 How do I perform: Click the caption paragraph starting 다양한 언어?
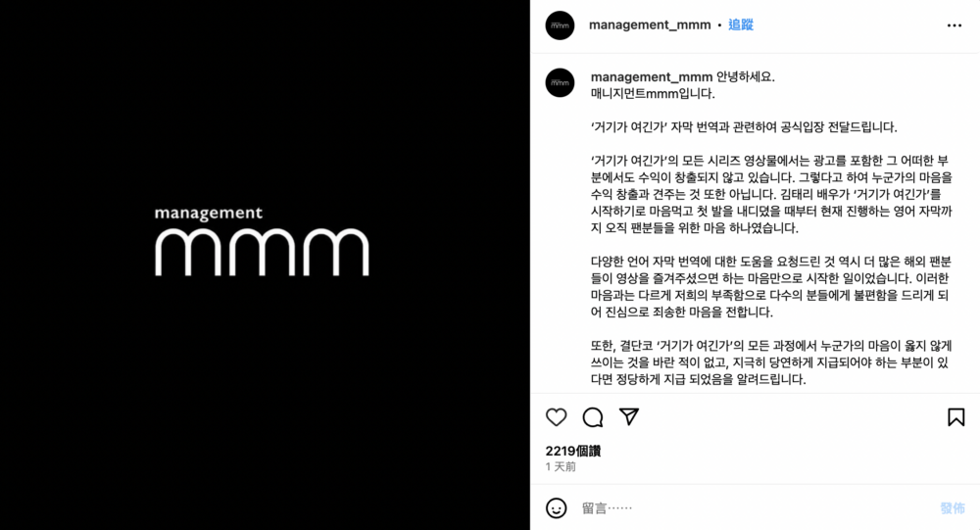coord(770,286)
